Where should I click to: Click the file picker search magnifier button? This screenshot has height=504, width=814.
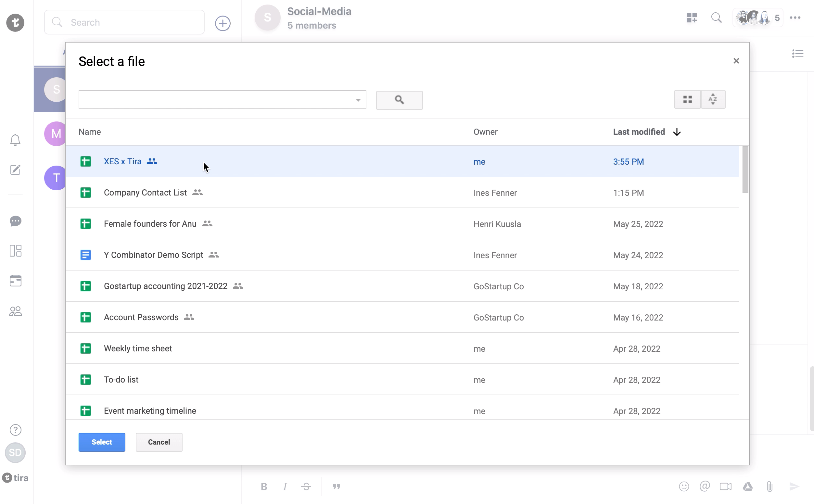399,100
